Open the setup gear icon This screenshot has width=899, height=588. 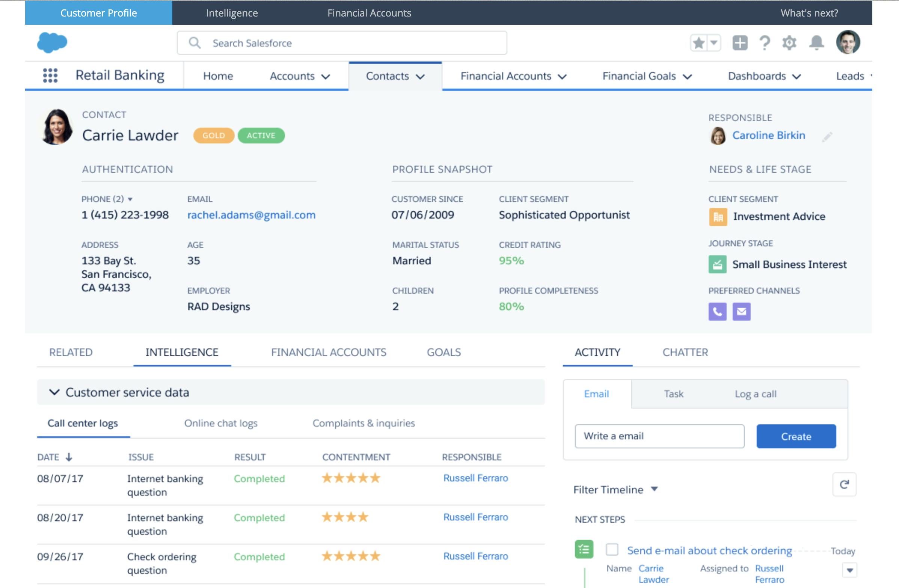pos(789,43)
